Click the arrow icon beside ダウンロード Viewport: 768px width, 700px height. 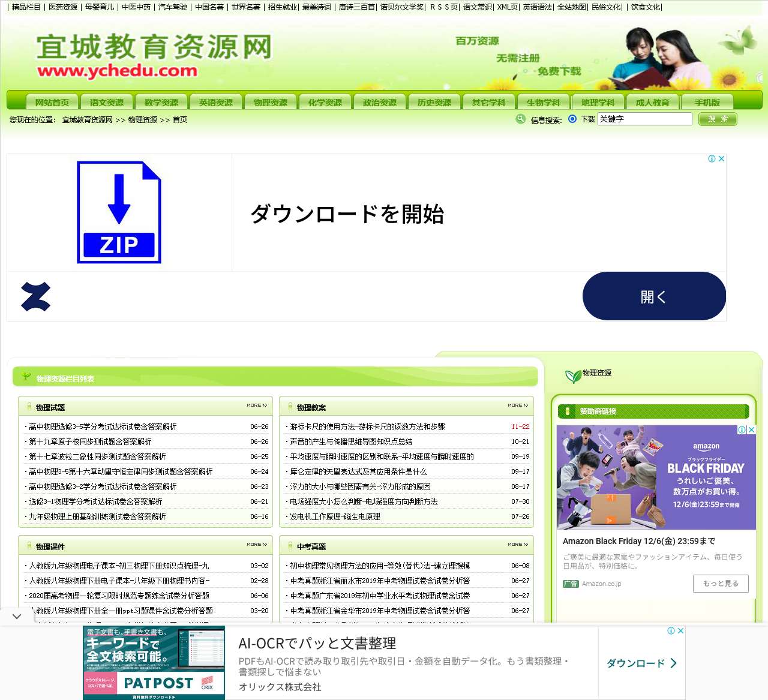[673, 663]
